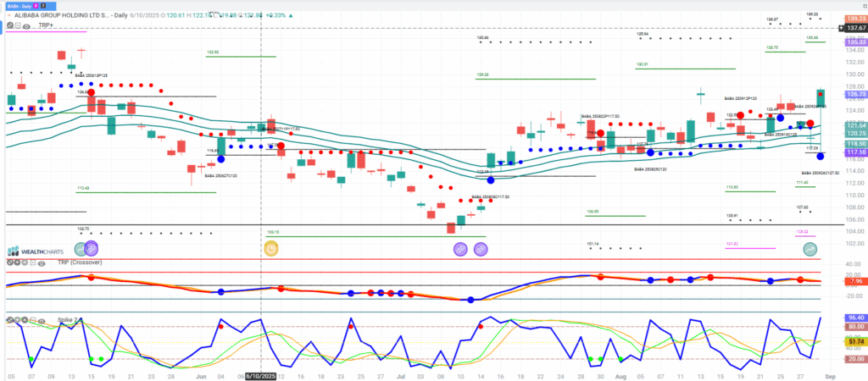This screenshot has width=868, height=381.
Task: Click the dark badge on the BABA tab
Action: (x=43, y=6)
